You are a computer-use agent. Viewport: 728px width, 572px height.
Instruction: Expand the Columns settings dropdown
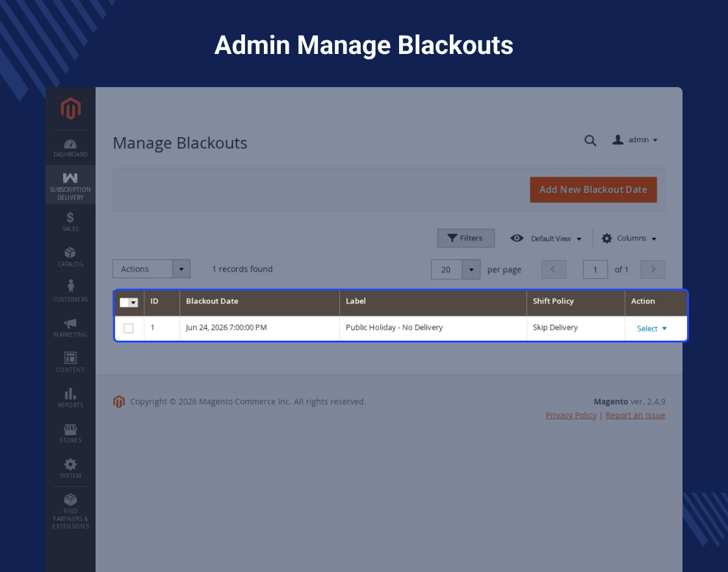(629, 238)
